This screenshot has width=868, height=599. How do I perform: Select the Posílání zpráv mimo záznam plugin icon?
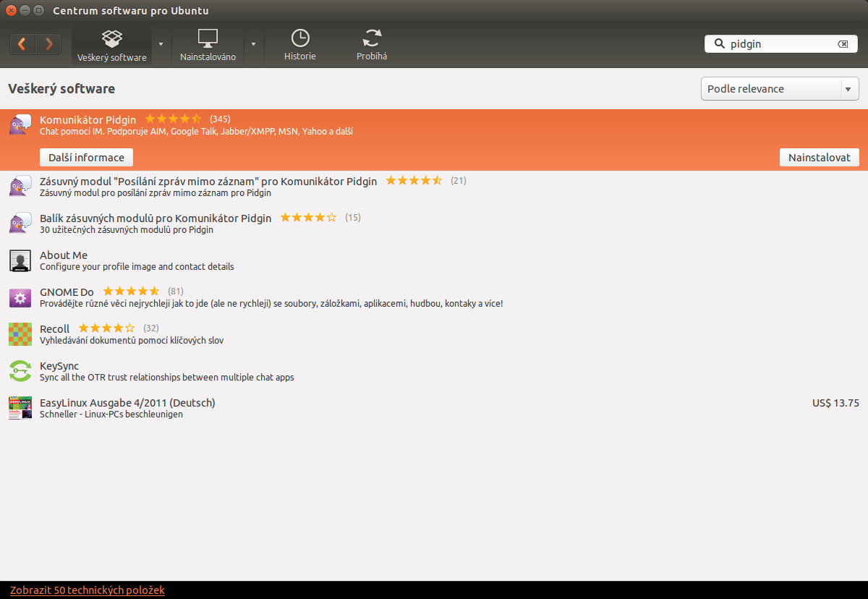[20, 186]
